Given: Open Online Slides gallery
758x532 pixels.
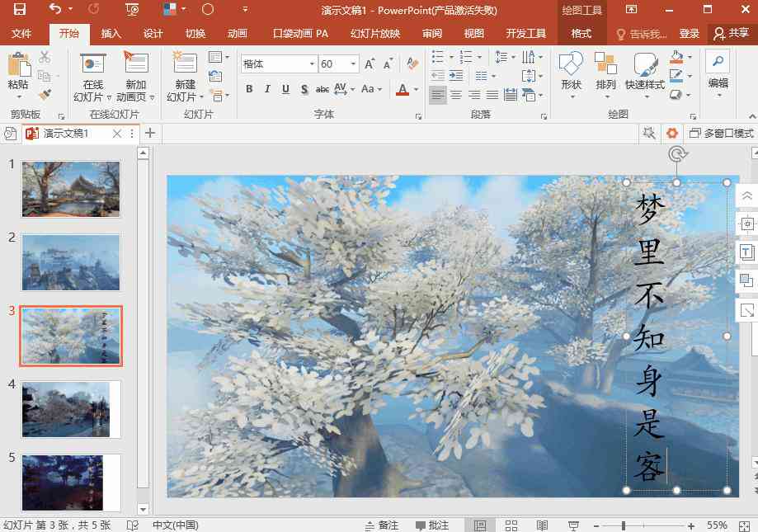Looking at the screenshot, I should click(93, 78).
